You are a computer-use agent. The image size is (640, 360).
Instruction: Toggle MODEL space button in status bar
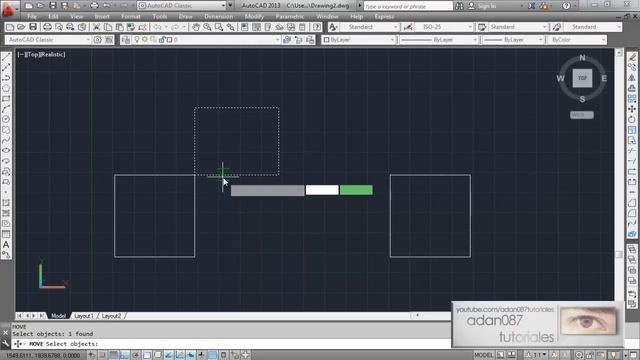click(484, 355)
